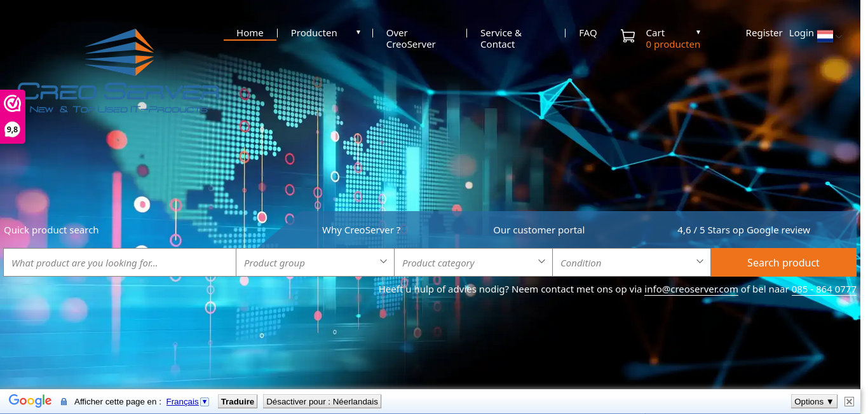The image size is (868, 414).
Task: Click the Traduire button
Action: 238,401
